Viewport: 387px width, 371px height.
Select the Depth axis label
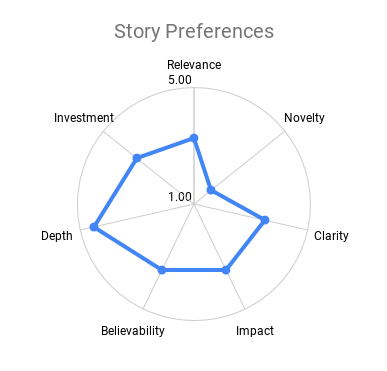pos(57,236)
